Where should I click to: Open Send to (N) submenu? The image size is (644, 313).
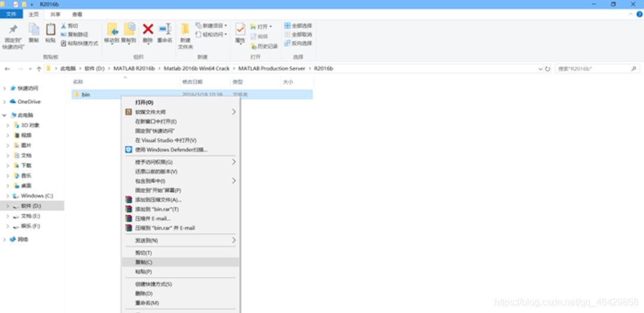pyautogui.click(x=181, y=240)
